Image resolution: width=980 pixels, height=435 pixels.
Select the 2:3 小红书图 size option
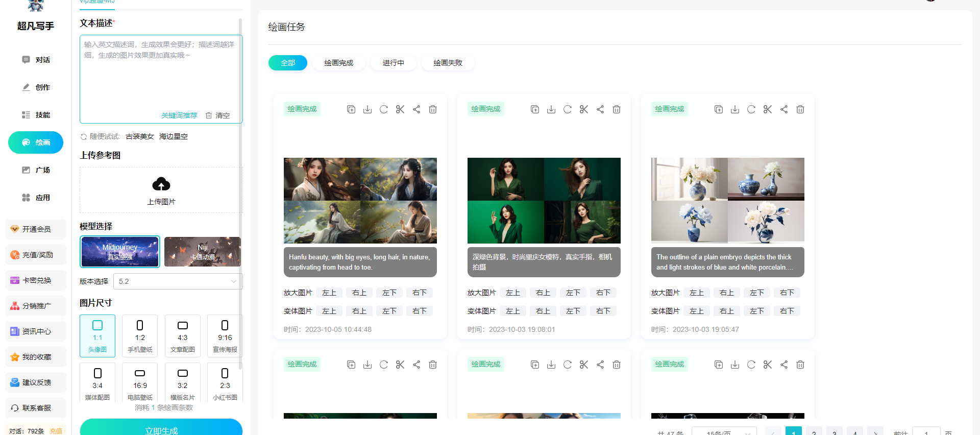point(225,383)
